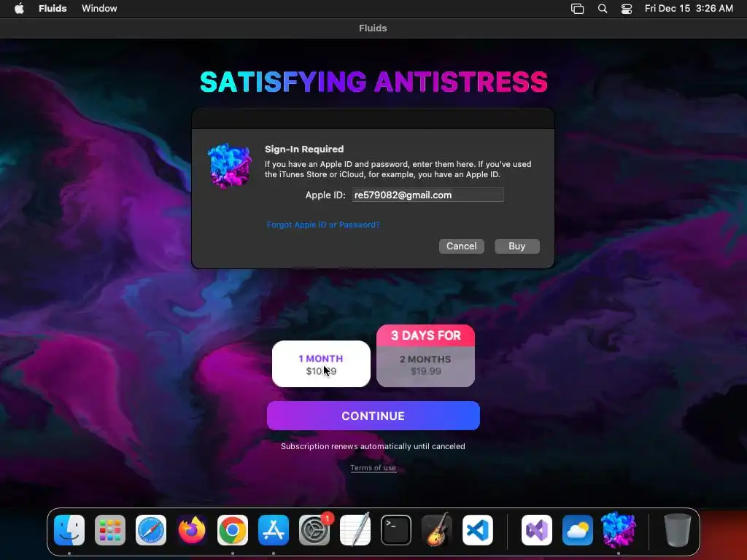Click the SATISFYING ANTISTRESS title
747x560 pixels.
(373, 82)
